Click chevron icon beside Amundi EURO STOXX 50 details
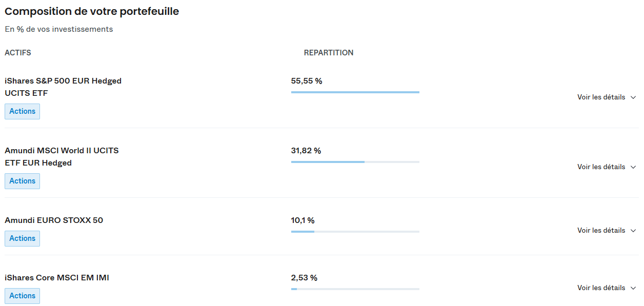Viewport: 644px width, 306px height. 633,231
